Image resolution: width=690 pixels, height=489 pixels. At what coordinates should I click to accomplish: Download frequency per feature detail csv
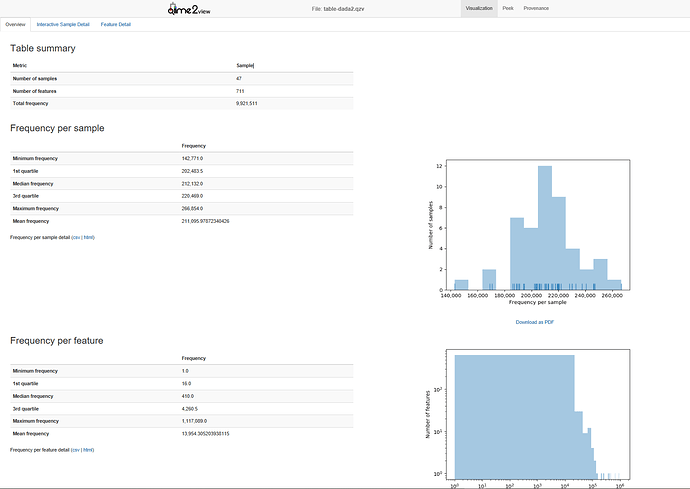[x=76, y=450]
